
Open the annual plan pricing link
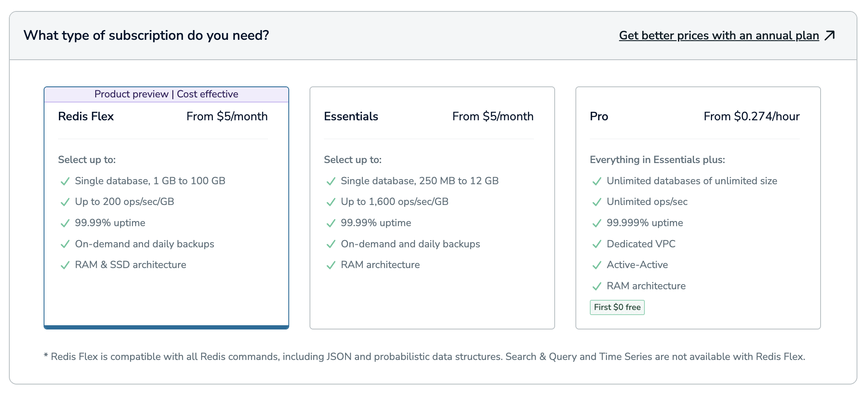[x=719, y=36]
